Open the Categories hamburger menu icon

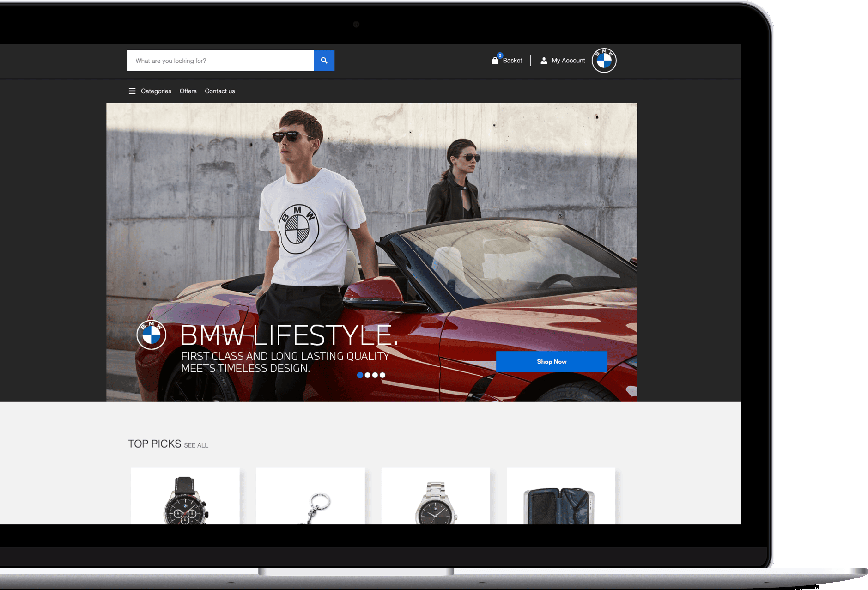132,91
